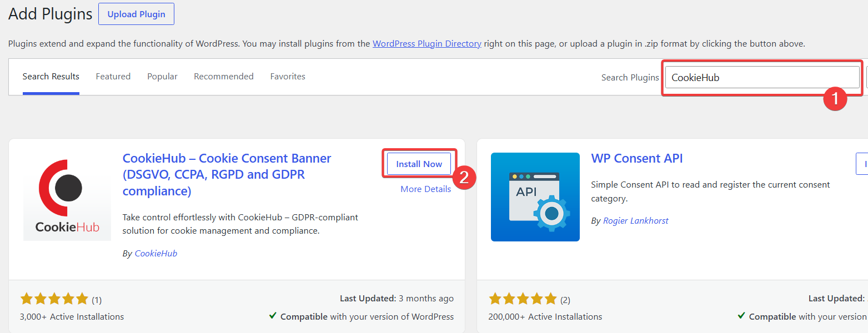Image resolution: width=868 pixels, height=333 pixels.
Task: Click the Add Plugins page heading
Action: click(50, 14)
